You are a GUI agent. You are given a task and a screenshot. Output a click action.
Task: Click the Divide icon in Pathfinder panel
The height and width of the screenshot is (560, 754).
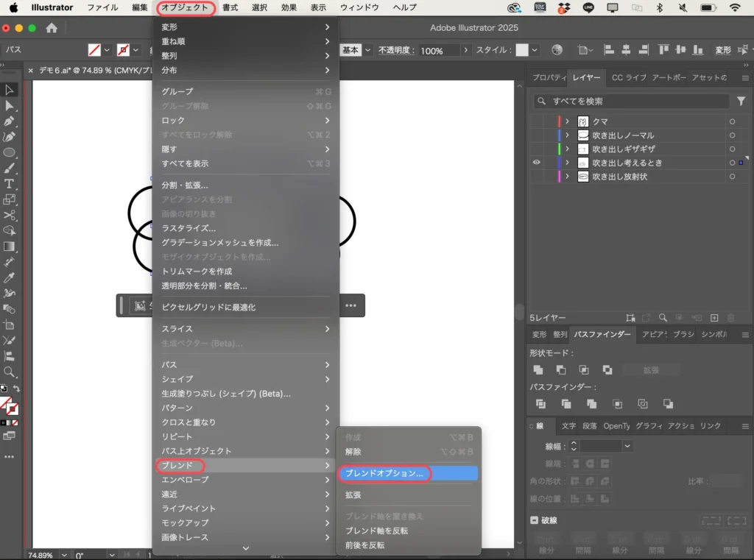(x=541, y=403)
